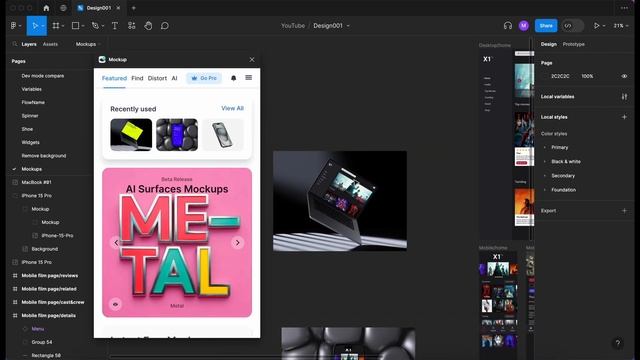Select the Pen tool

pyautogui.click(x=95, y=26)
